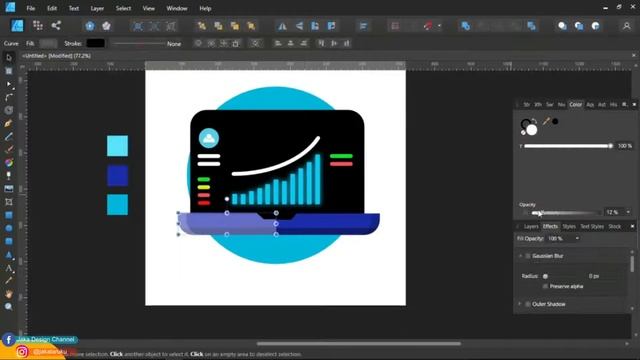Switch to the Layers tab
This screenshot has width=640, height=360.
531,227
